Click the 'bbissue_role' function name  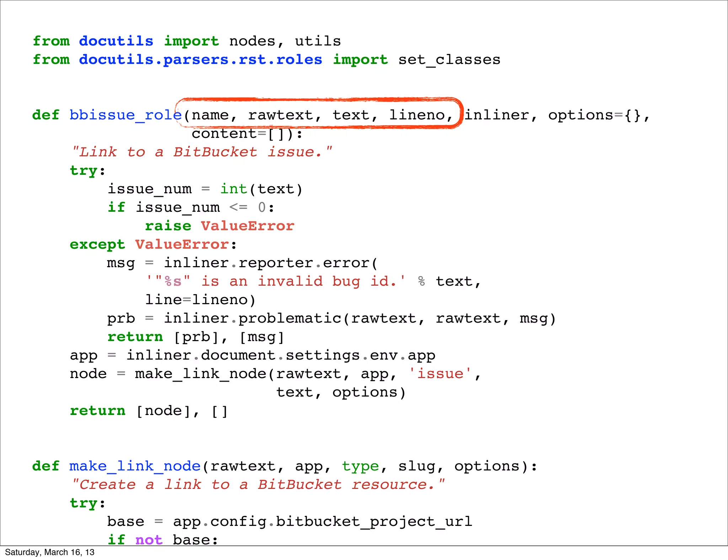[125, 115]
